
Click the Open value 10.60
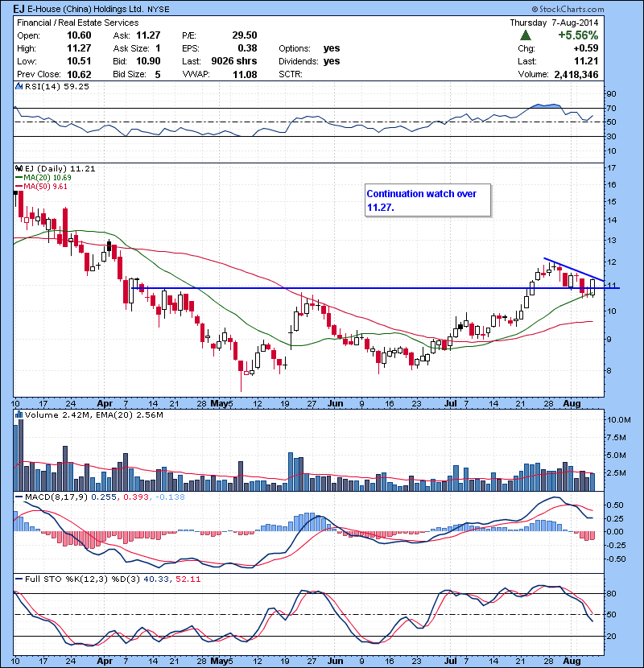[x=79, y=35]
